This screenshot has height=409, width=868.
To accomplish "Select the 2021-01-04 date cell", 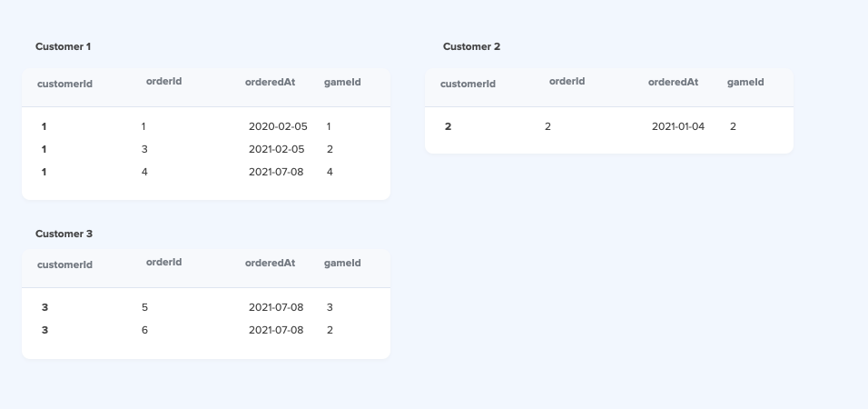I will 678,126.
